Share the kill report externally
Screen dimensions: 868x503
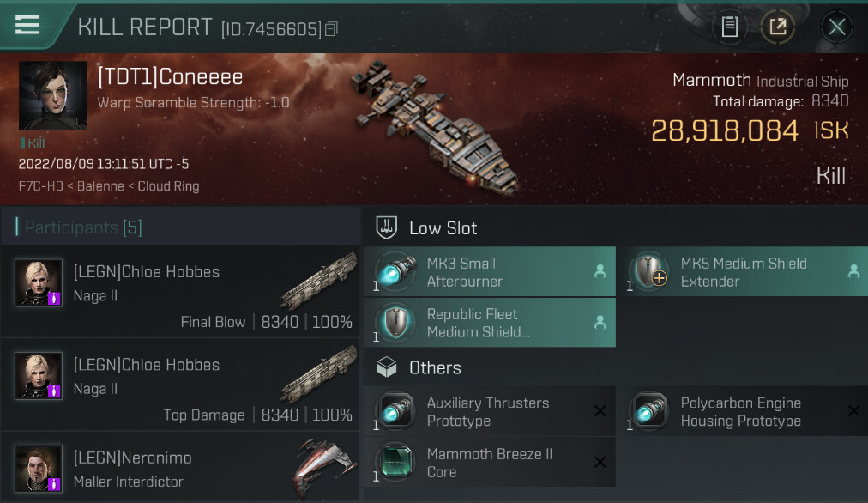[x=778, y=27]
